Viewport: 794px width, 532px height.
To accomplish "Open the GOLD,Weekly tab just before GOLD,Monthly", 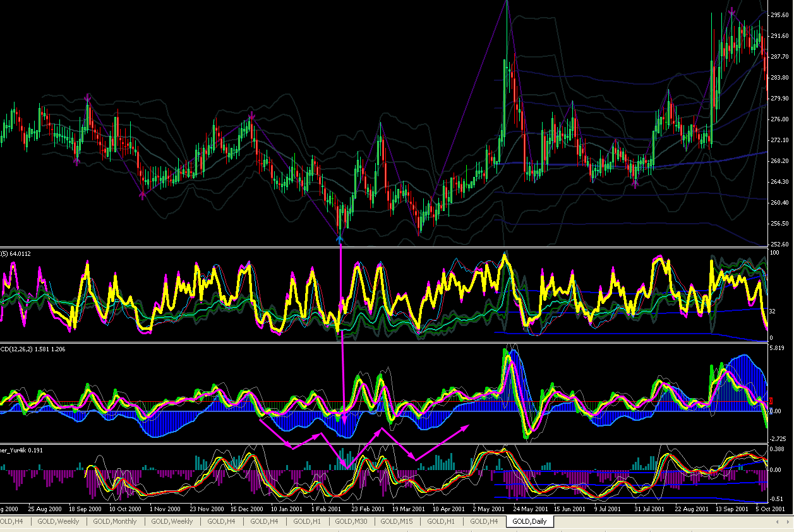I will pos(58,521).
